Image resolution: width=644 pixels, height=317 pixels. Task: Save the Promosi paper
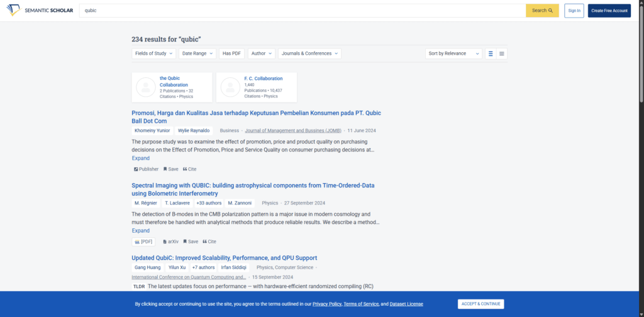click(x=171, y=169)
